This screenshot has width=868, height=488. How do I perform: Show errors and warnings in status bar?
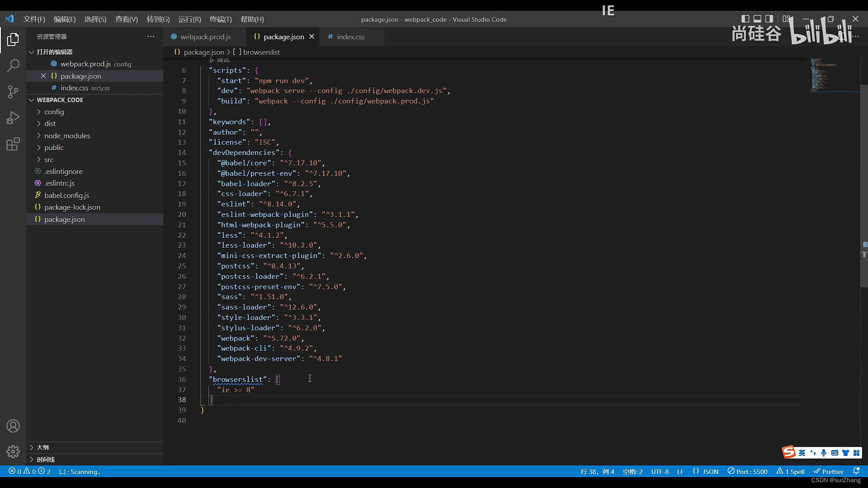pyautogui.click(x=29, y=471)
